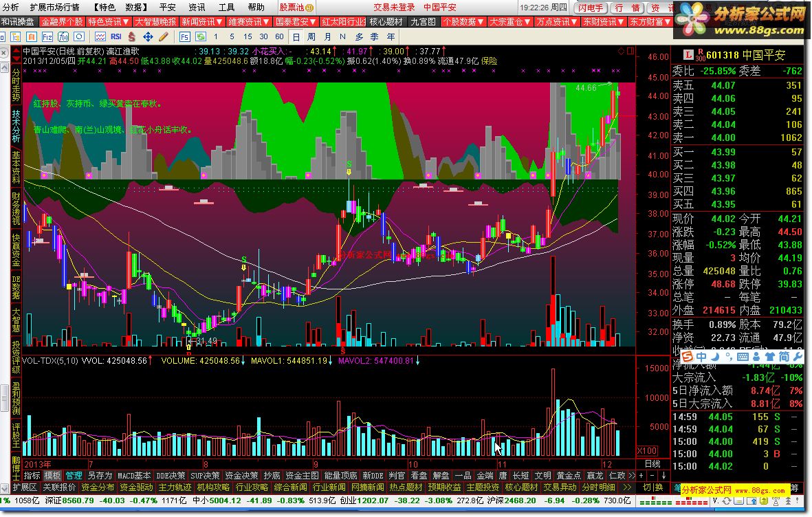Switch chart period to 周 weekly
Viewport: 812px width, 517px height.
pos(311,36)
